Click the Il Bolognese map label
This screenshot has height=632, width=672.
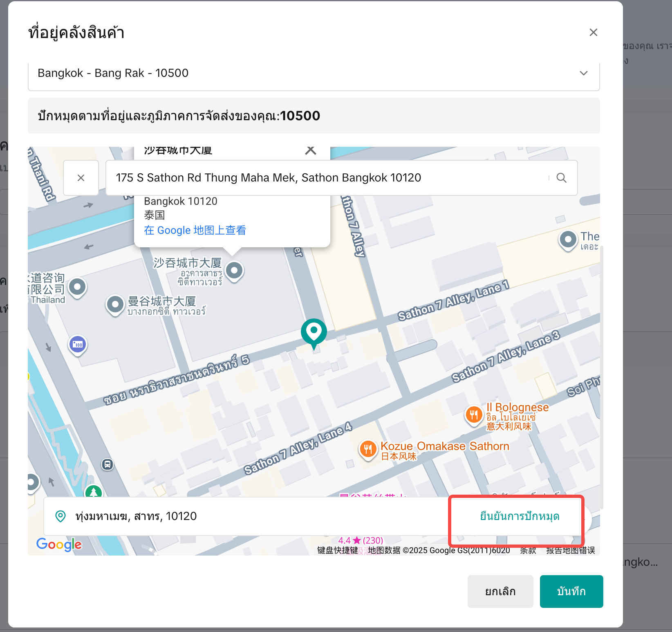tap(517, 407)
